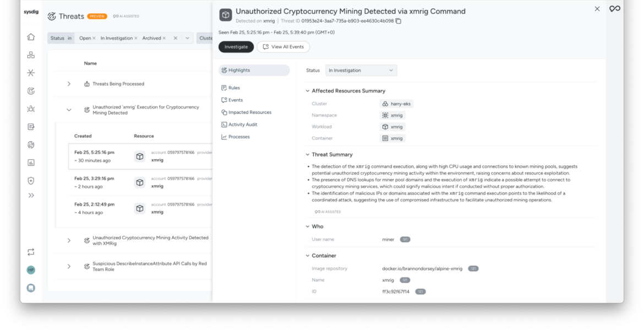Open the HP user avatar
Screen dimensions: 644x330
coord(31,270)
